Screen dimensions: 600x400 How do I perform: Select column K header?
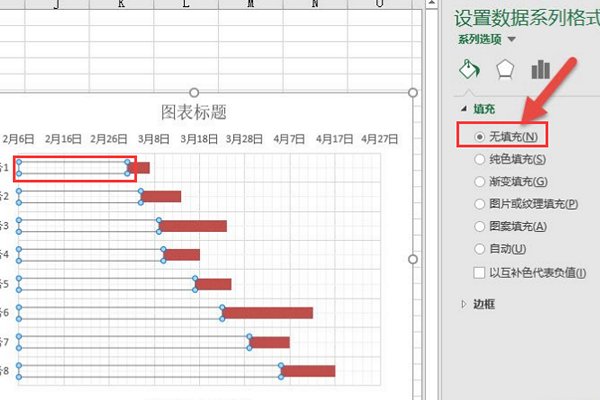[121, 4]
